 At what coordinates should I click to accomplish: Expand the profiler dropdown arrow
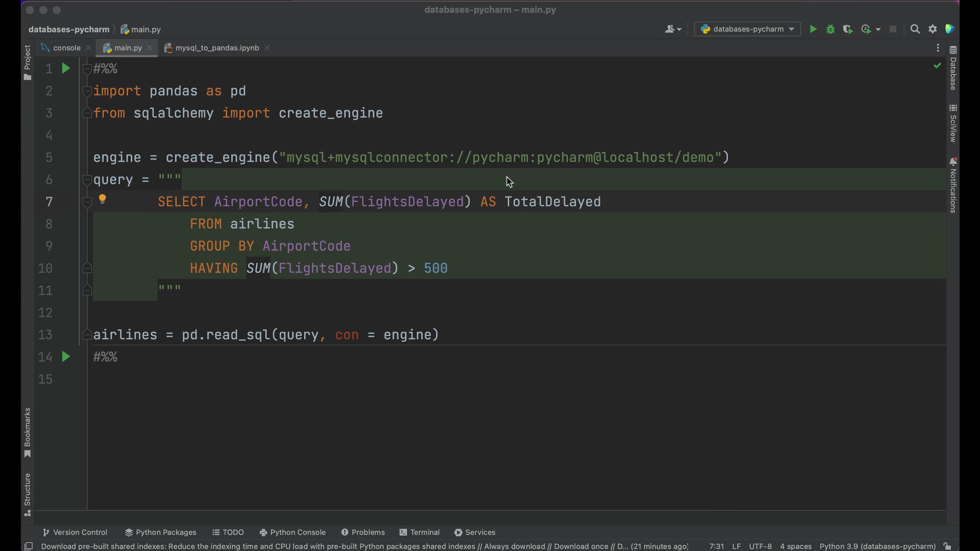coord(877,29)
